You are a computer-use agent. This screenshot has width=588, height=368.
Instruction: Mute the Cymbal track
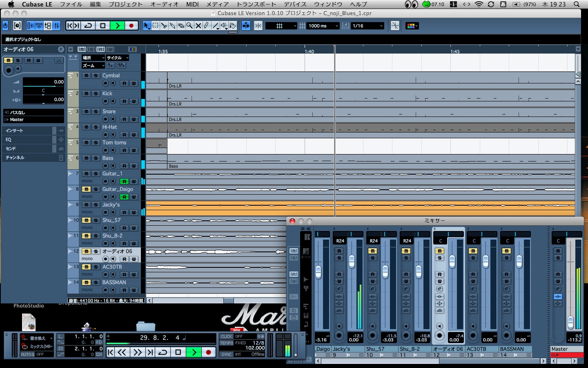click(x=87, y=76)
